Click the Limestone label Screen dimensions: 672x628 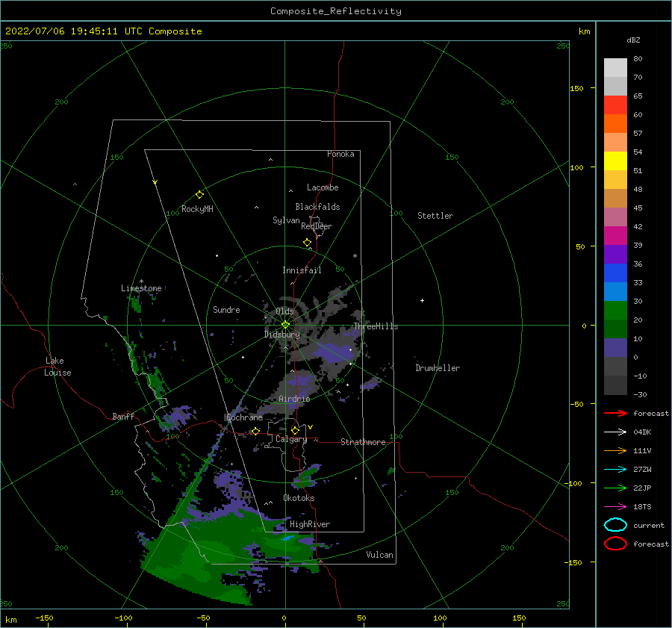[x=141, y=288]
